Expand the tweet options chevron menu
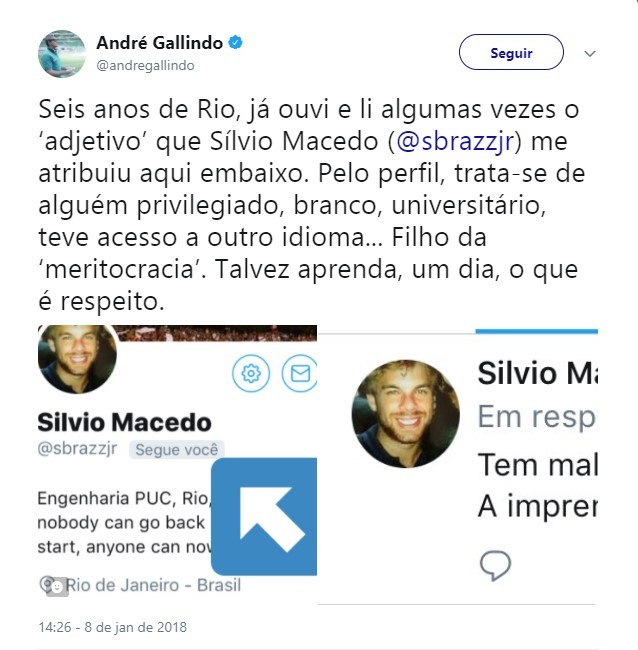This screenshot has height=650, width=638. pyautogui.click(x=589, y=53)
